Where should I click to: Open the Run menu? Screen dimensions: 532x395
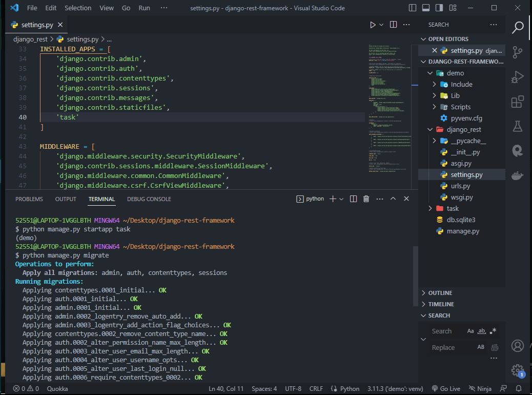click(144, 8)
